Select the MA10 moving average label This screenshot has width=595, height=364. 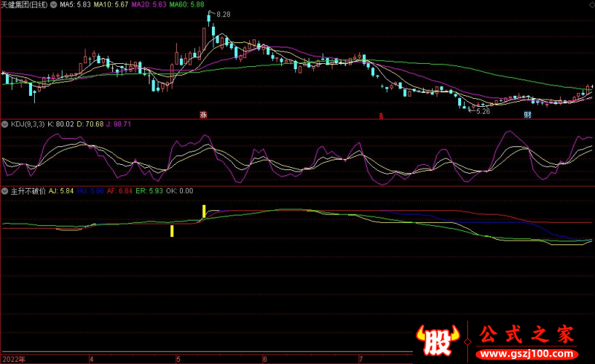coord(109,4)
